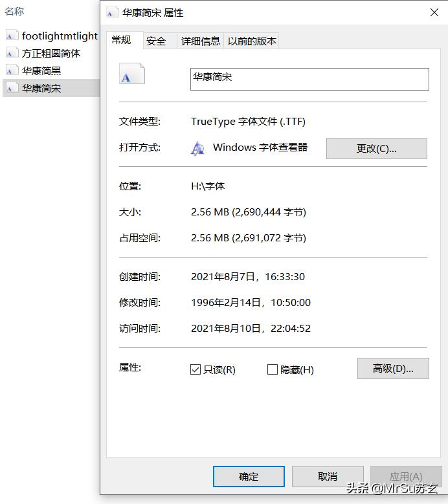
Task: Click the 更改(C)... button
Action: click(x=377, y=149)
